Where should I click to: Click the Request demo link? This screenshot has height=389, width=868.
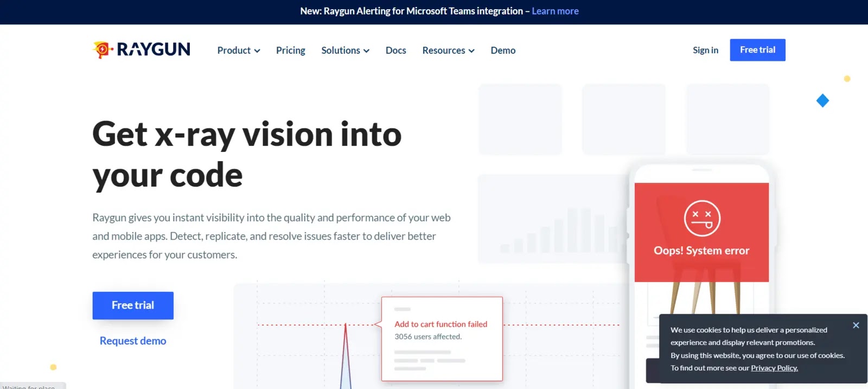tap(133, 341)
